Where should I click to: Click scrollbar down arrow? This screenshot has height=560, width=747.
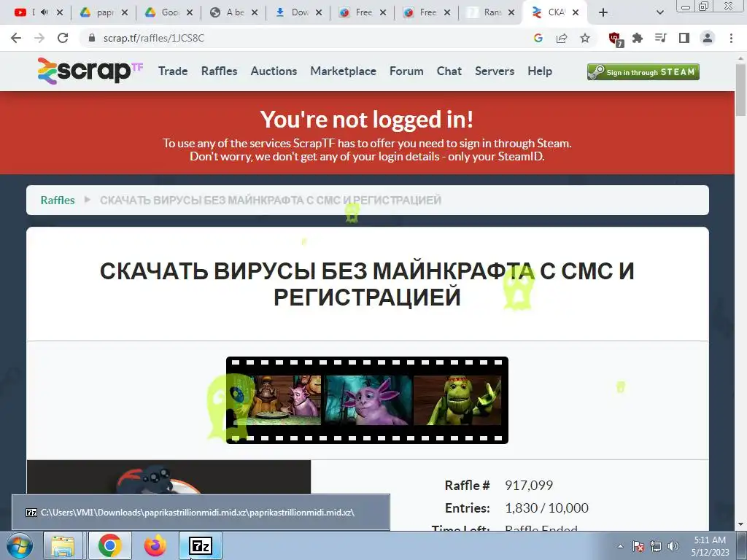pyautogui.click(x=740, y=524)
